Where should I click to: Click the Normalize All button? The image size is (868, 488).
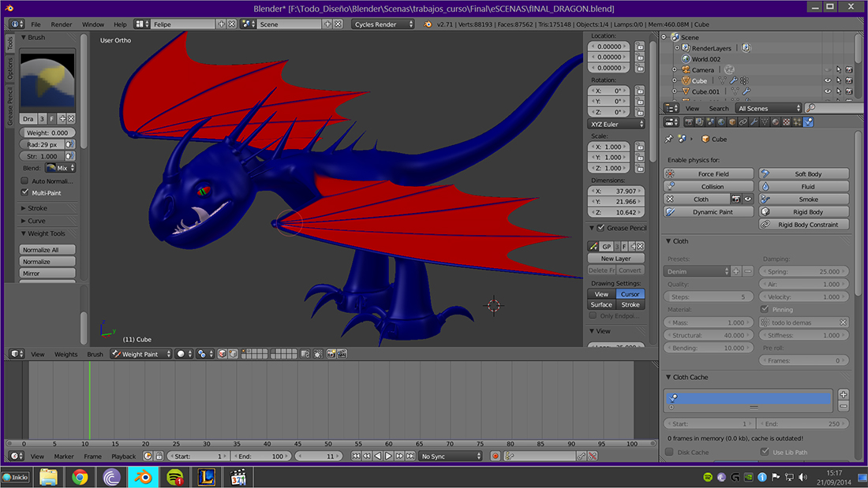pyautogui.click(x=48, y=250)
